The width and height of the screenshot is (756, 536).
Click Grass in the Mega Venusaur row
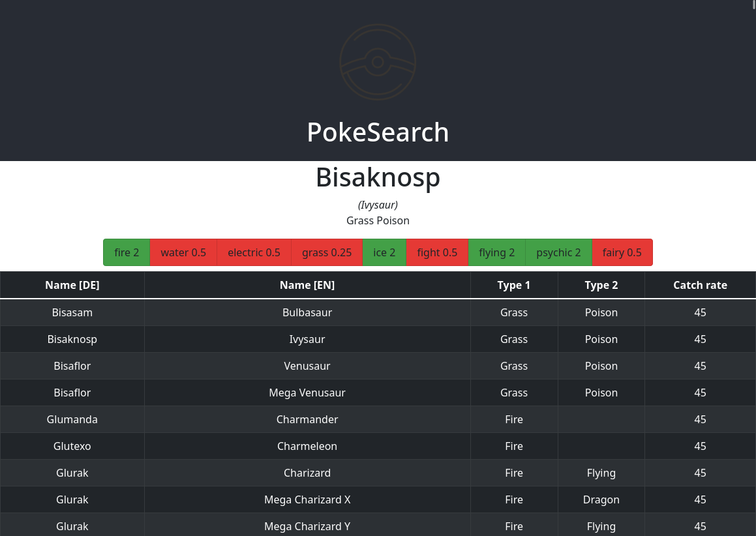514,393
